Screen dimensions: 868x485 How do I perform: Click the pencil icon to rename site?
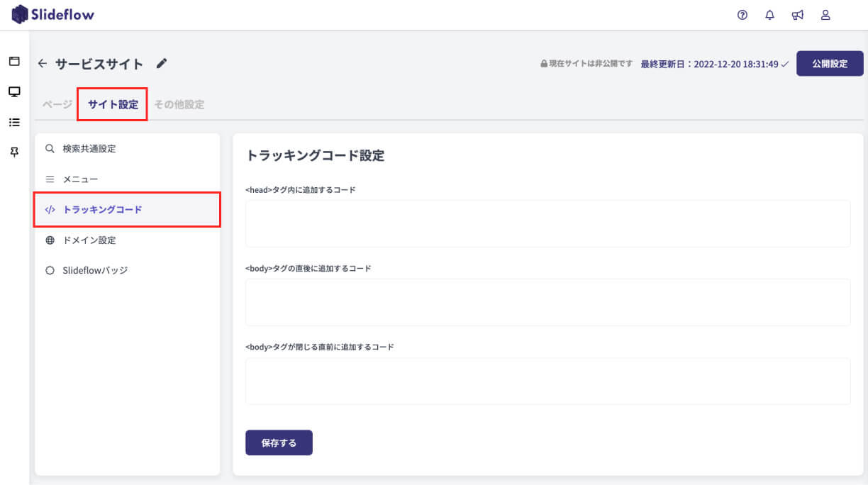pos(162,64)
